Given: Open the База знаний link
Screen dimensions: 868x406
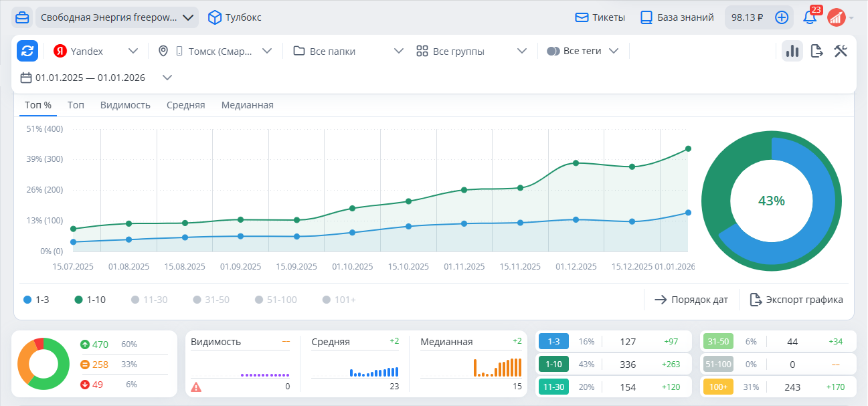Looking at the screenshot, I should click(x=677, y=17).
